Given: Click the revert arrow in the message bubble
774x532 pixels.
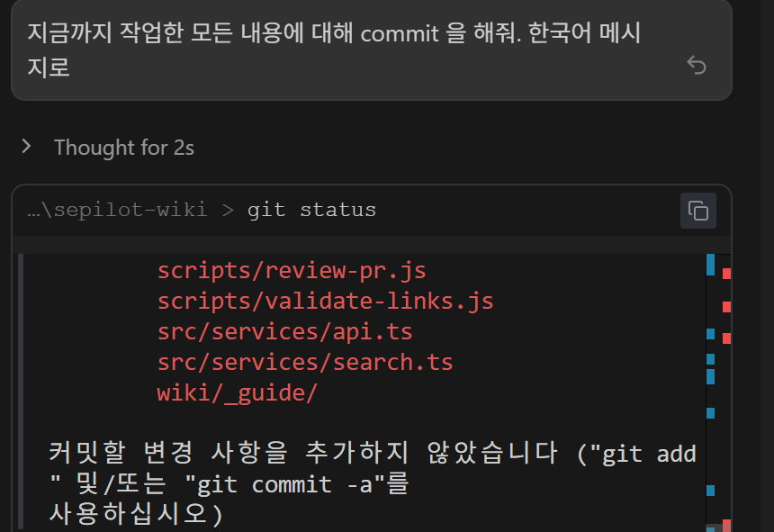Looking at the screenshot, I should 696,65.
